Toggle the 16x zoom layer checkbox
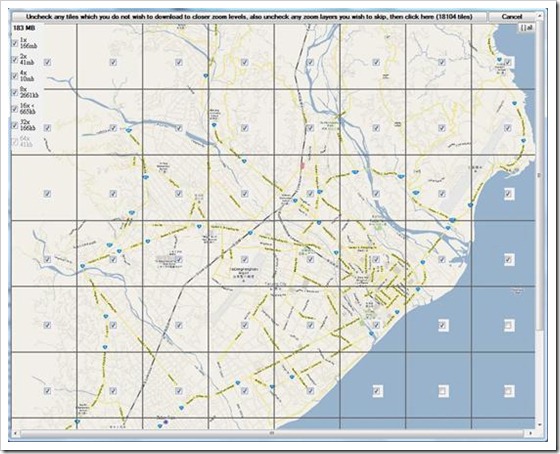560x454 pixels. 15,109
